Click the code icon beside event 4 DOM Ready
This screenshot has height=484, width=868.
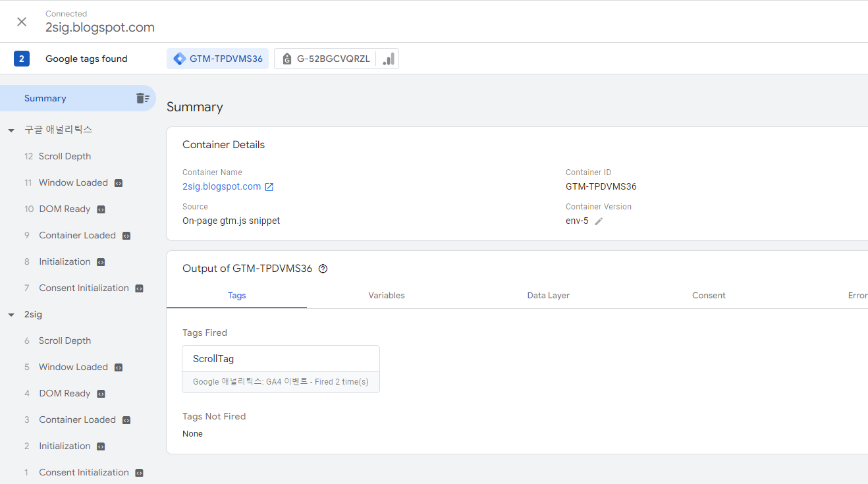[x=101, y=394]
